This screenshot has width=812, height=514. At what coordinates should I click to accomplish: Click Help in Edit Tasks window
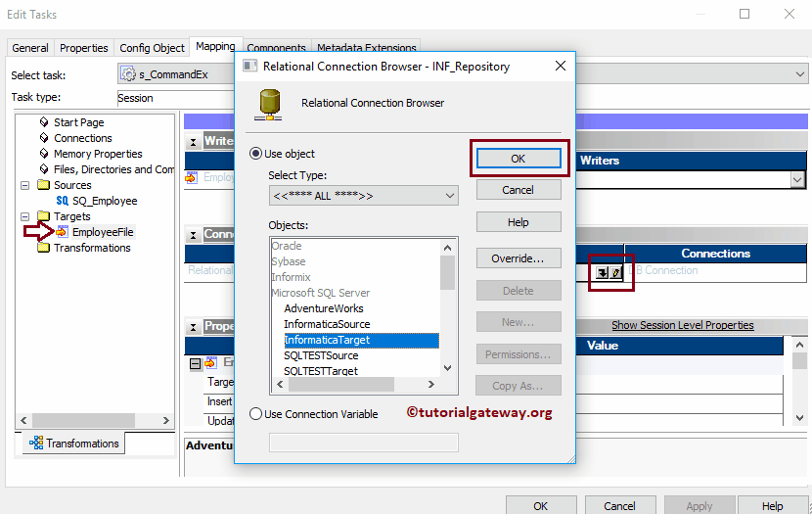[772, 506]
